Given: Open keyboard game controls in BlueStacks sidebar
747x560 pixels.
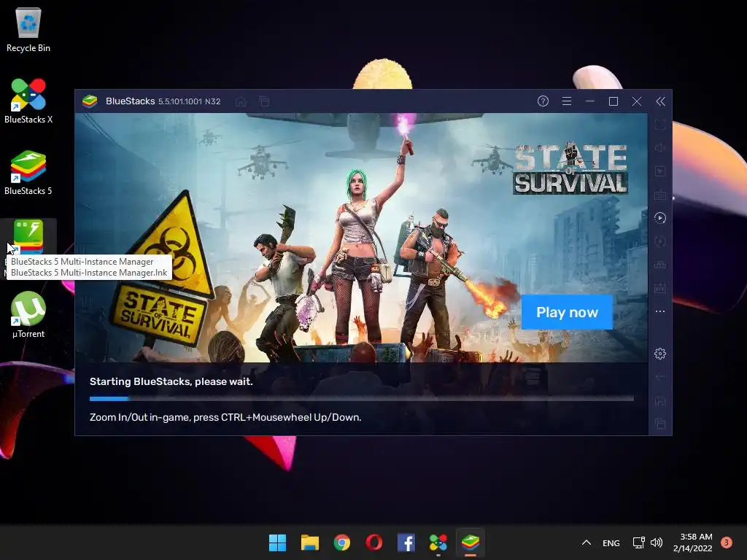Looking at the screenshot, I should click(659, 195).
